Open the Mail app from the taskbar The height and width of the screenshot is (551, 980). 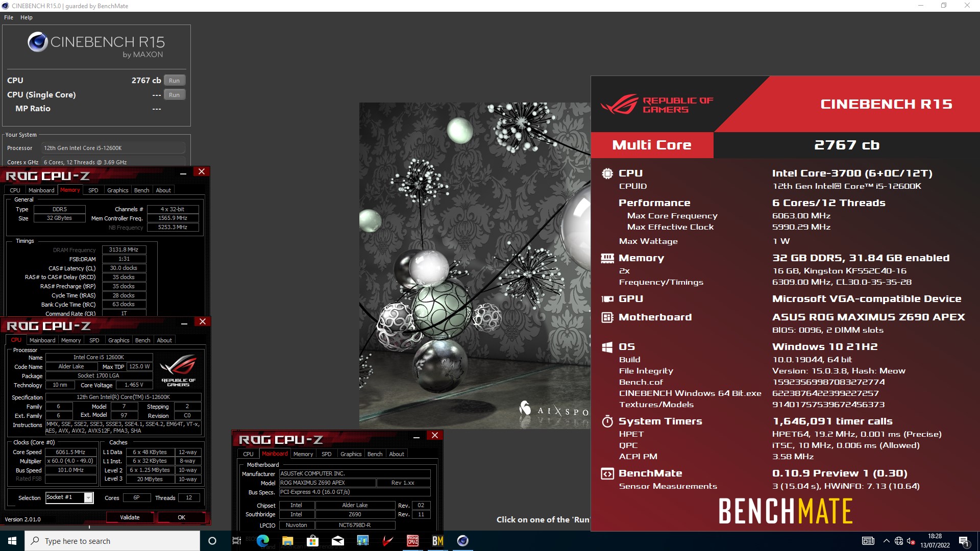(338, 541)
